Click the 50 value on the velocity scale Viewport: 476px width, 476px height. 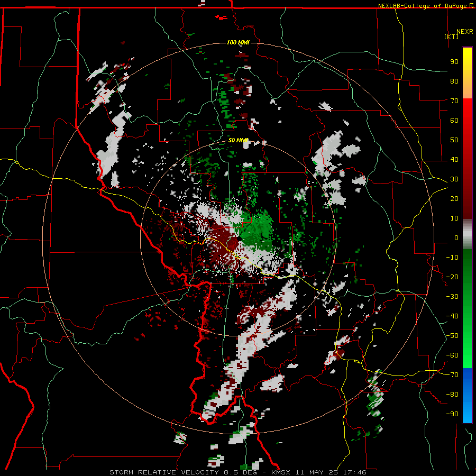(x=454, y=140)
